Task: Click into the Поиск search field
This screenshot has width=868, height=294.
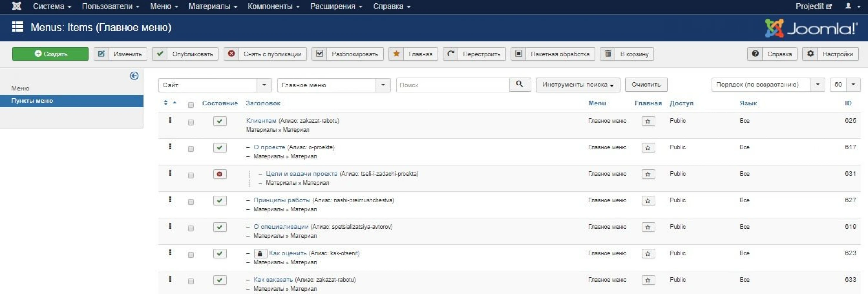Action: 453,85
